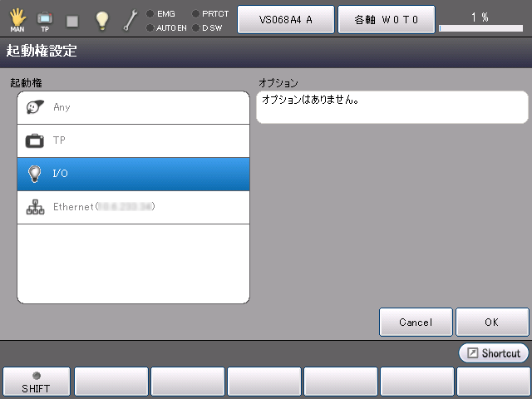Click the wrench tool icon
This screenshot has height=399, width=532.
click(131, 20)
